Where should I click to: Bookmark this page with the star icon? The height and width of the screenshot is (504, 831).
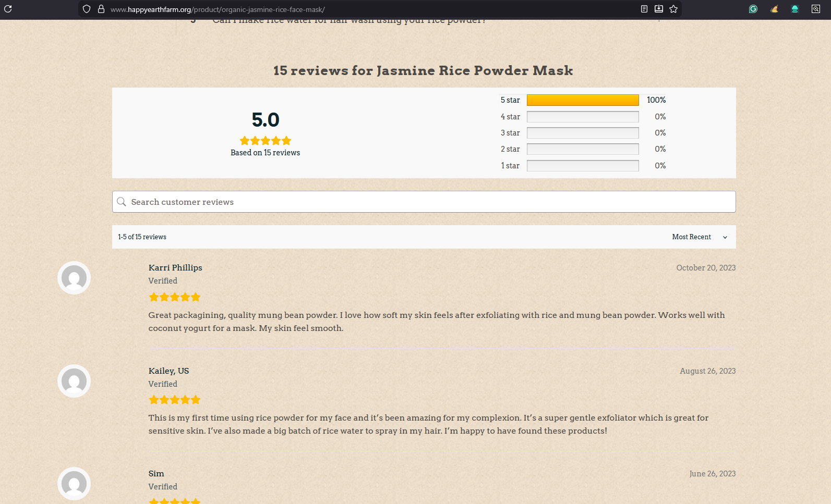coord(673,9)
